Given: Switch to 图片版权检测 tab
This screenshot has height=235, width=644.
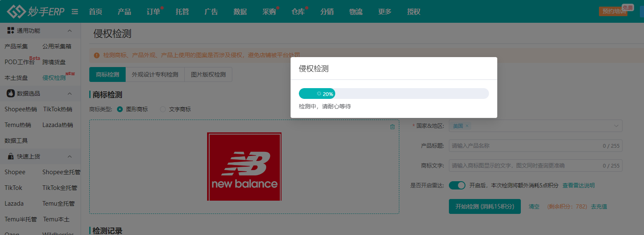Looking at the screenshot, I should point(208,74).
